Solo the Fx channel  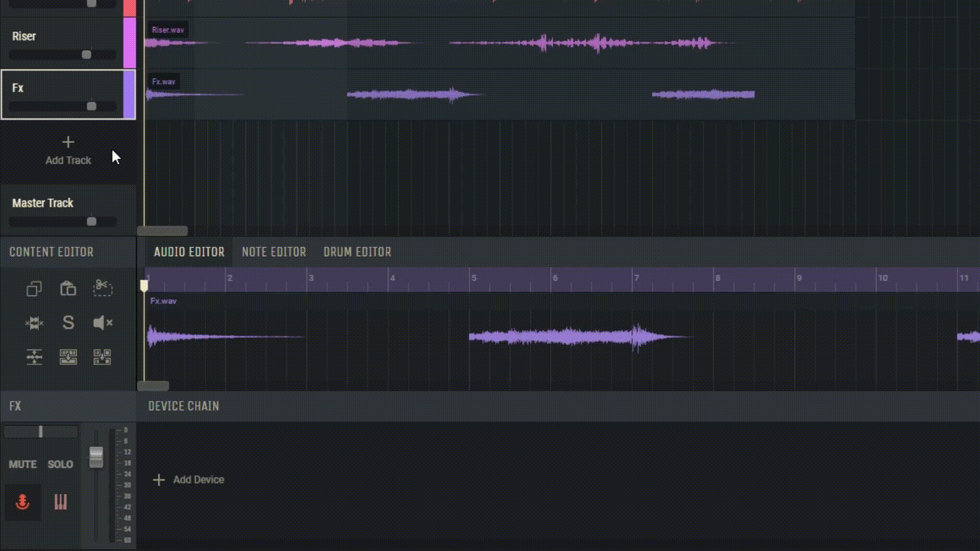(x=60, y=464)
